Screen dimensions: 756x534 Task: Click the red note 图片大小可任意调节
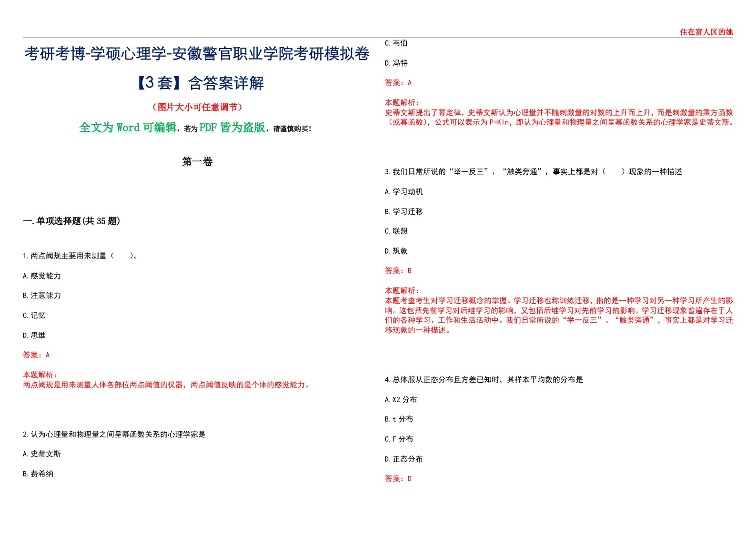197,108
